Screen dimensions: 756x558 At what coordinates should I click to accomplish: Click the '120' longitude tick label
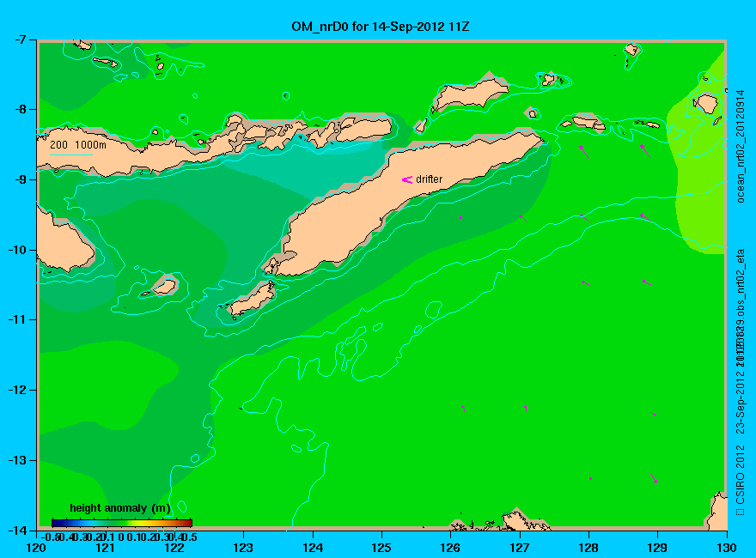[37, 548]
